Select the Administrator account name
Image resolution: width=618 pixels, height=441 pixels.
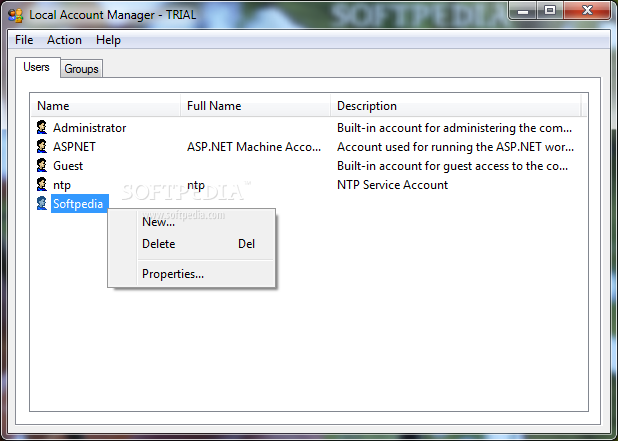click(89, 128)
